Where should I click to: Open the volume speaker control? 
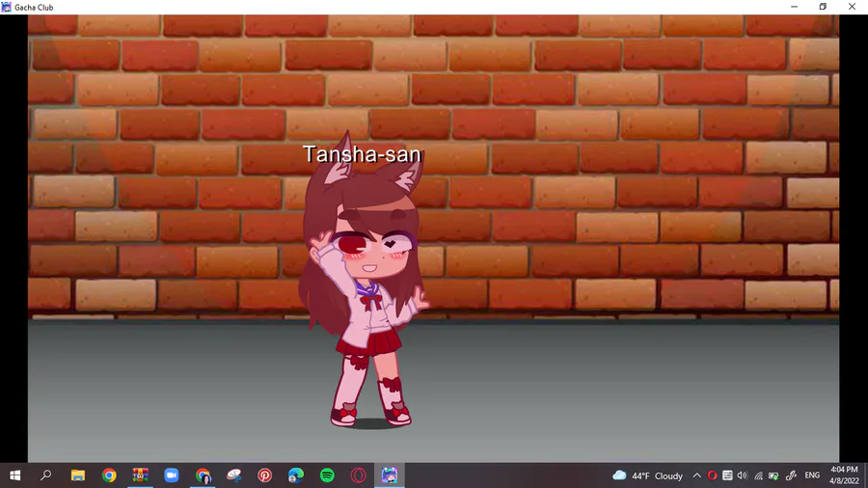pyautogui.click(x=743, y=475)
